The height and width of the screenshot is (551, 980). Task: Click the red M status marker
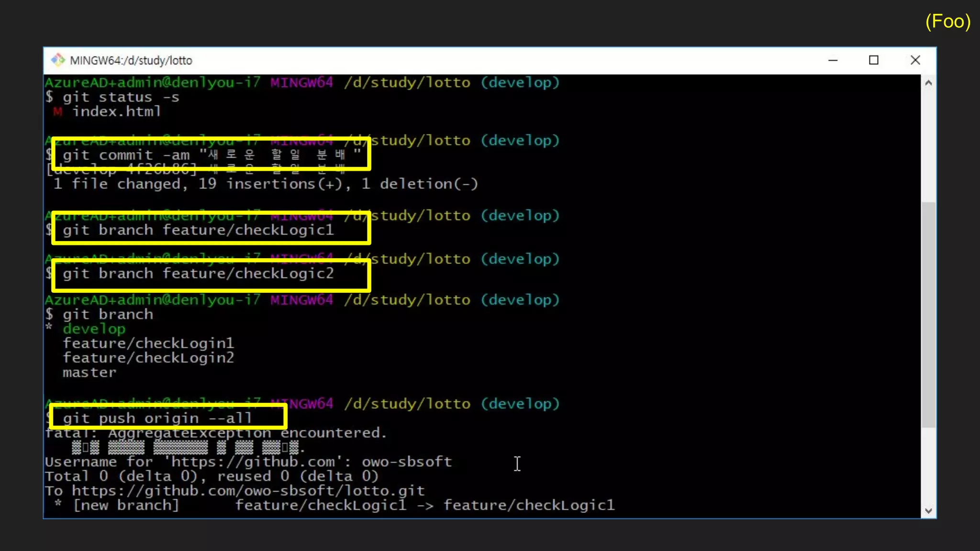tap(57, 112)
